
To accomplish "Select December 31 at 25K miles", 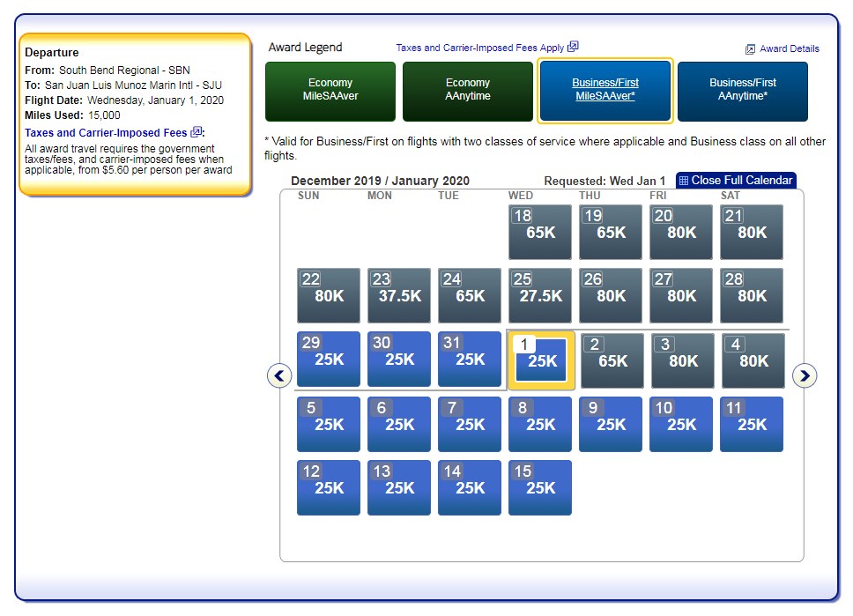I will point(470,359).
